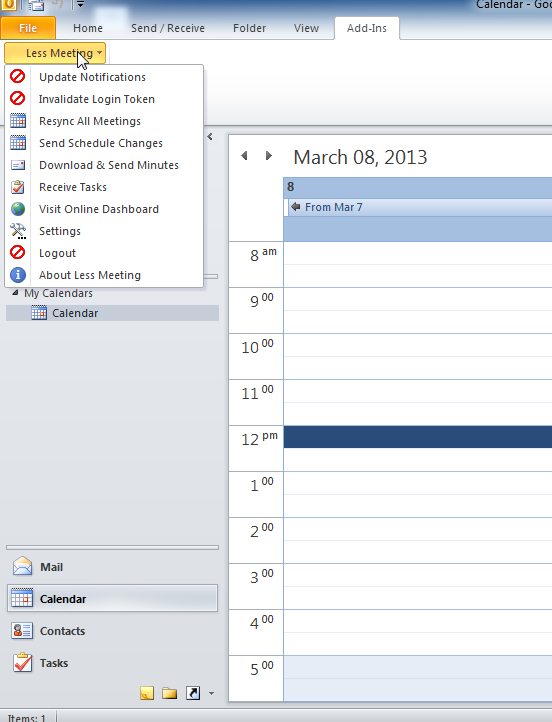Image resolution: width=552 pixels, height=722 pixels.
Task: Go to previous day with left arrow
Action: pyautogui.click(x=244, y=156)
